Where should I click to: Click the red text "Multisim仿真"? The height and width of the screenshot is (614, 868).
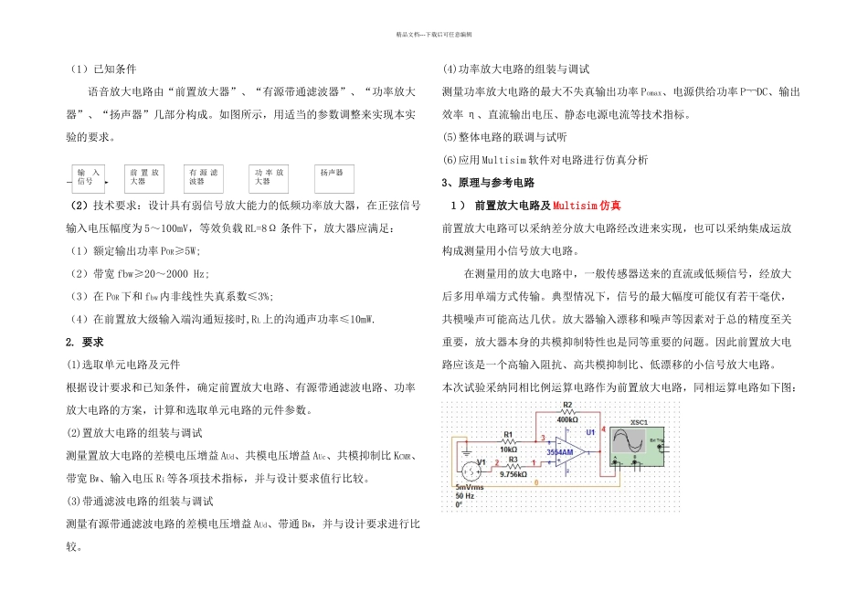(587, 206)
